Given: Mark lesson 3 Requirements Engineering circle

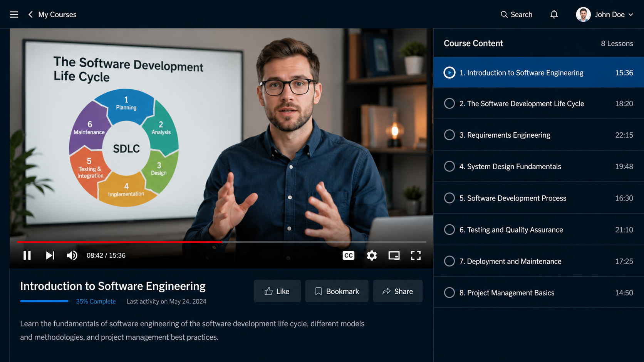Looking at the screenshot, I should point(449,135).
